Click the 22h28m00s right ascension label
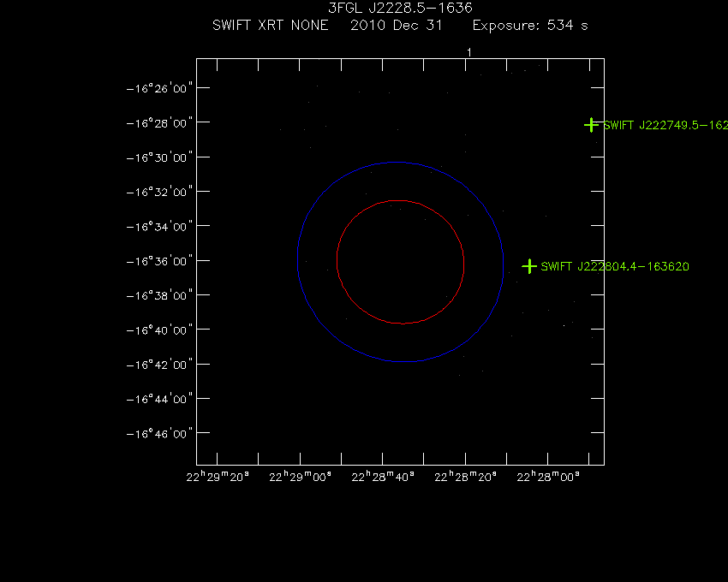 click(x=548, y=477)
